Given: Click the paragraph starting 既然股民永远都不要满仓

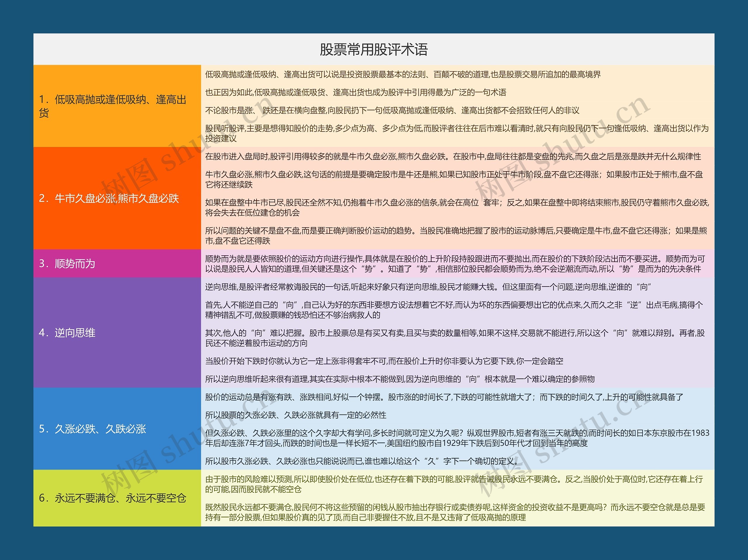Looking at the screenshot, I should pos(455,512).
